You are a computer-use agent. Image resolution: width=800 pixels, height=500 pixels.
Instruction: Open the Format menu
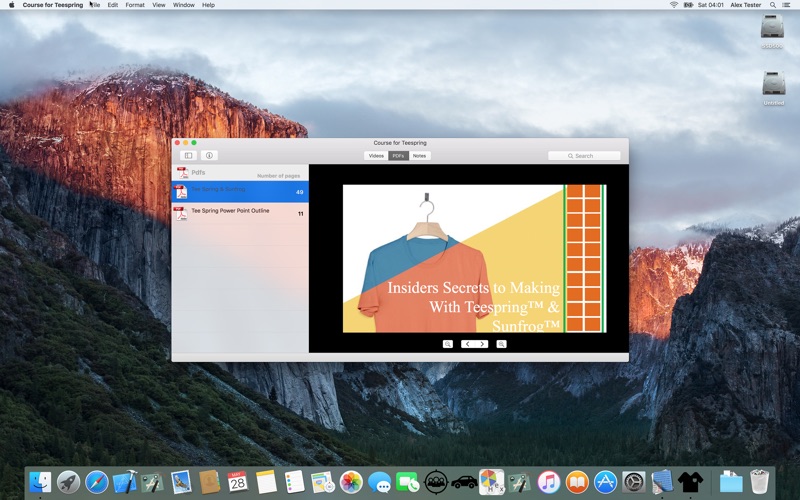pyautogui.click(x=135, y=5)
